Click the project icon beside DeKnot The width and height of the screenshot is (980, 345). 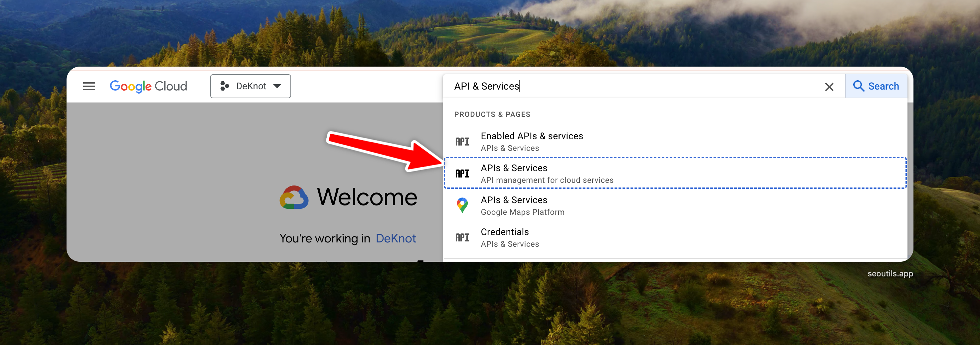pos(225,87)
